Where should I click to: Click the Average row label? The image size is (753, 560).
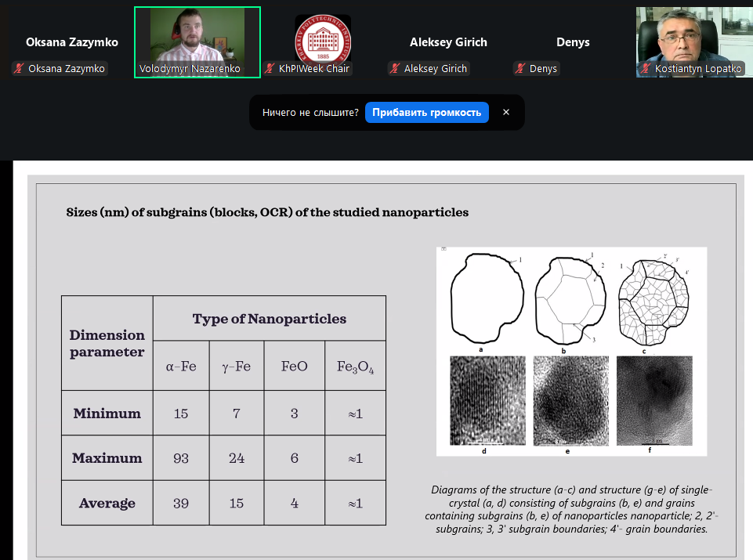[107, 503]
